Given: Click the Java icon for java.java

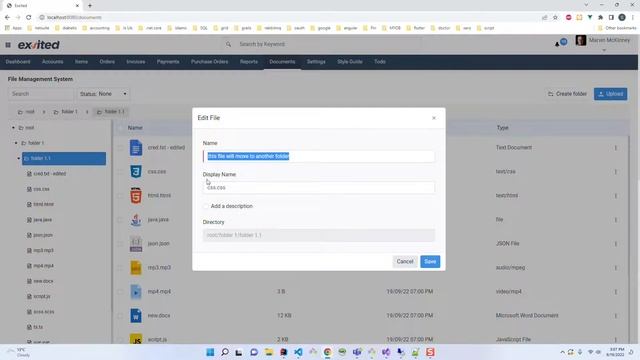Looking at the screenshot, I should coord(136,220).
